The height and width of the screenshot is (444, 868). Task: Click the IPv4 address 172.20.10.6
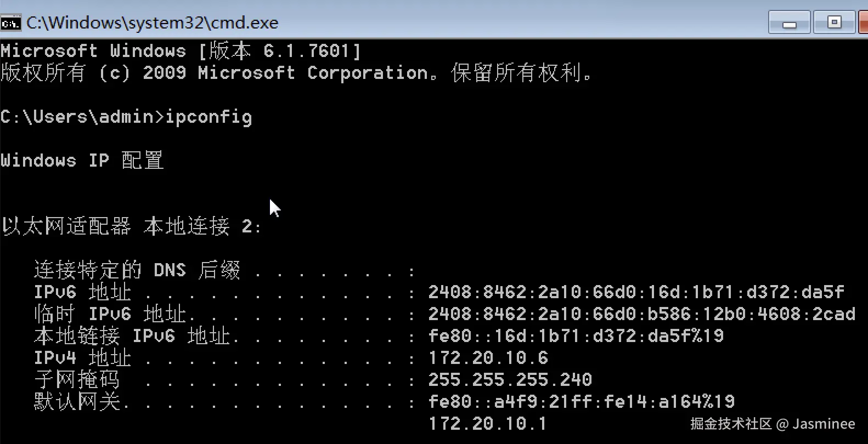[x=488, y=358]
